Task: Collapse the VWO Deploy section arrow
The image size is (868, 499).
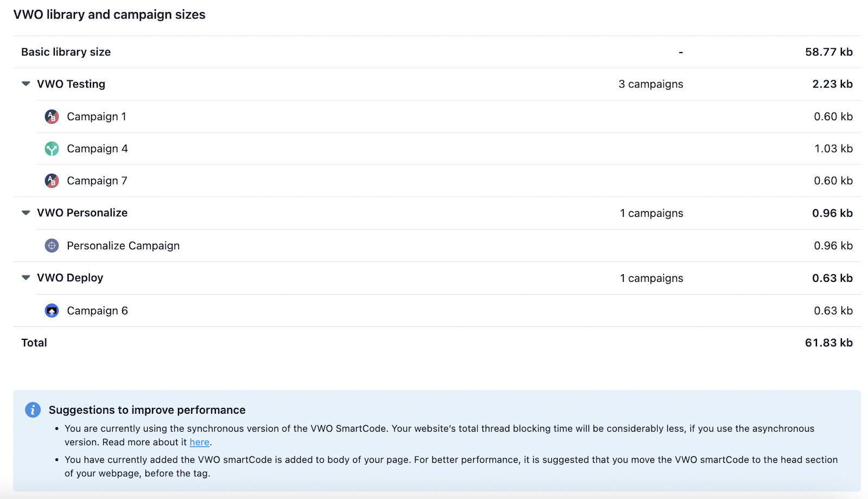Action: [25, 277]
